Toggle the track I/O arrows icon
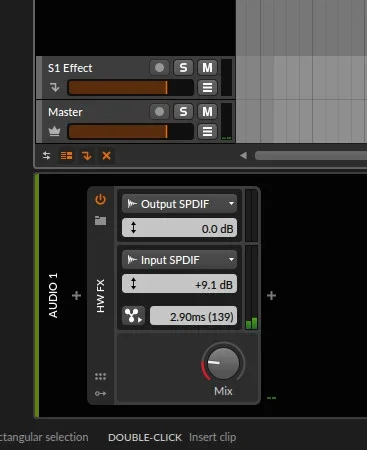This screenshot has width=367, height=450. coord(46,156)
